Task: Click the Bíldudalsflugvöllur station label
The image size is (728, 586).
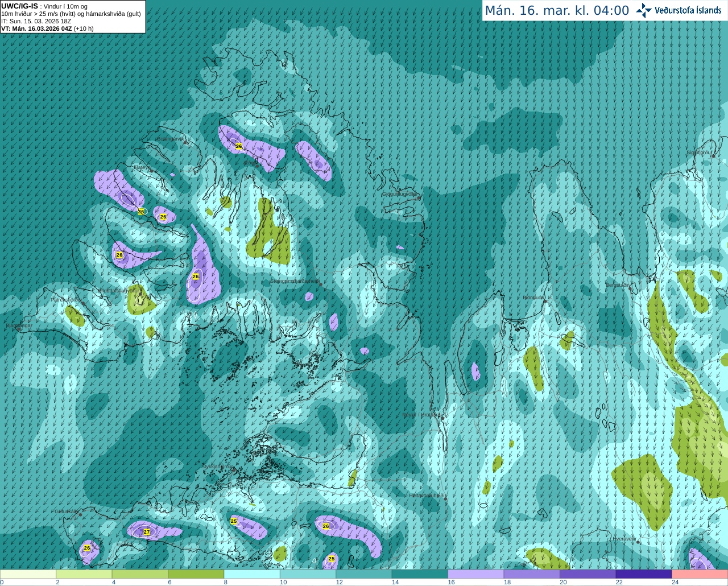Action: coord(118,290)
